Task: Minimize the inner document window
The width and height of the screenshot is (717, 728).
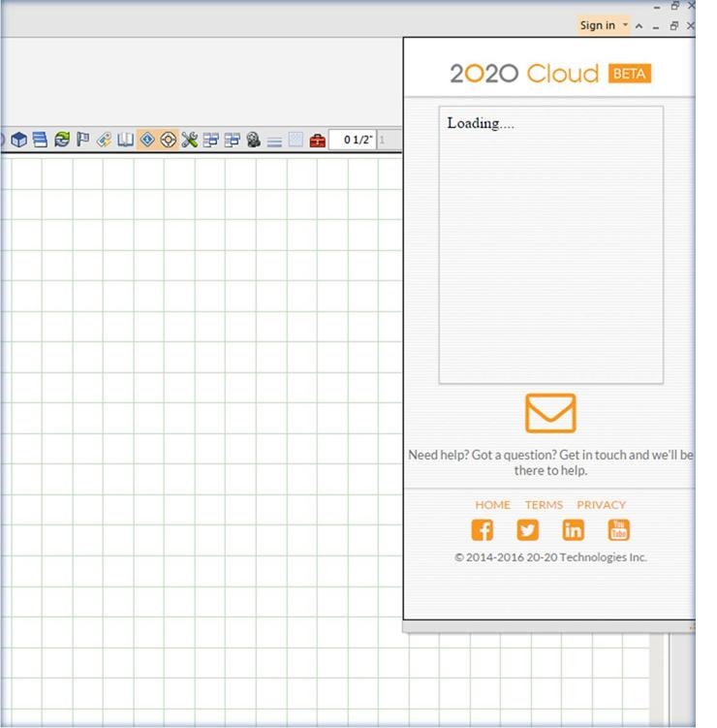Action: [x=656, y=27]
